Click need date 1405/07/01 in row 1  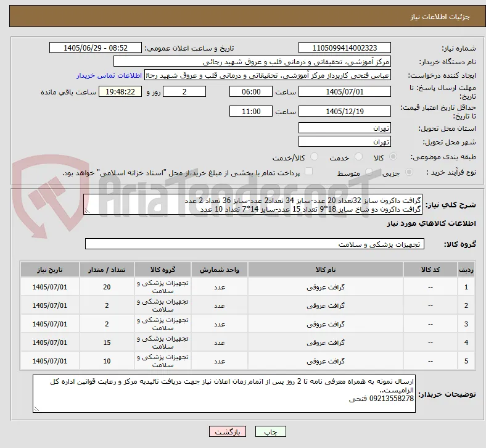point(50,287)
